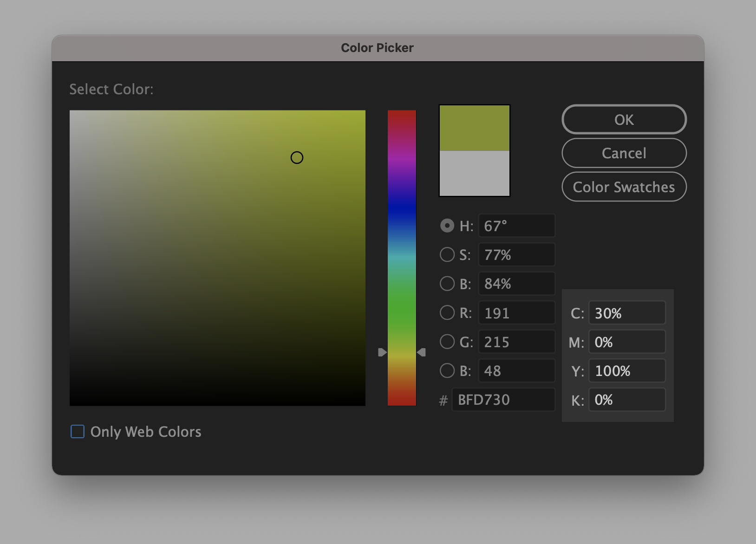
Task: Focus the Yellow 100% input field
Action: coord(626,371)
